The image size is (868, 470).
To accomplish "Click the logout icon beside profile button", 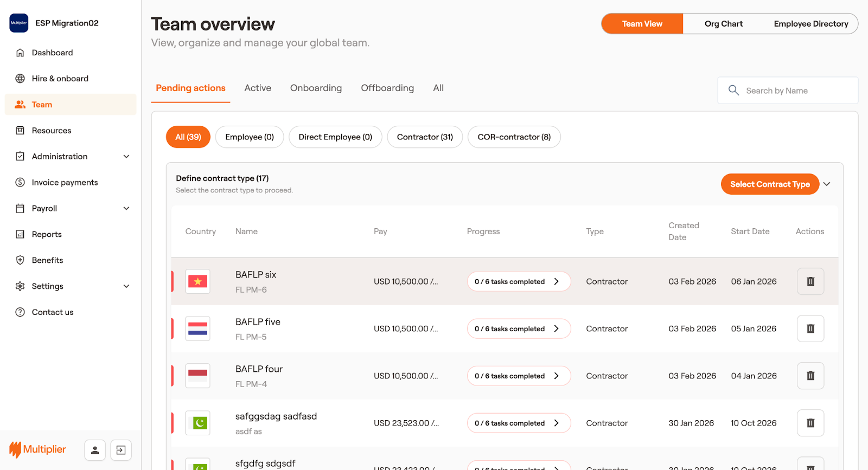I will point(121,450).
